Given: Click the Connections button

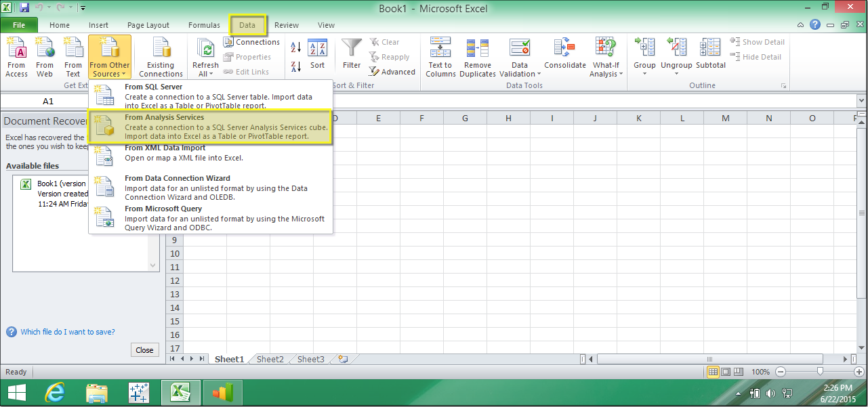Looking at the screenshot, I should (251, 42).
